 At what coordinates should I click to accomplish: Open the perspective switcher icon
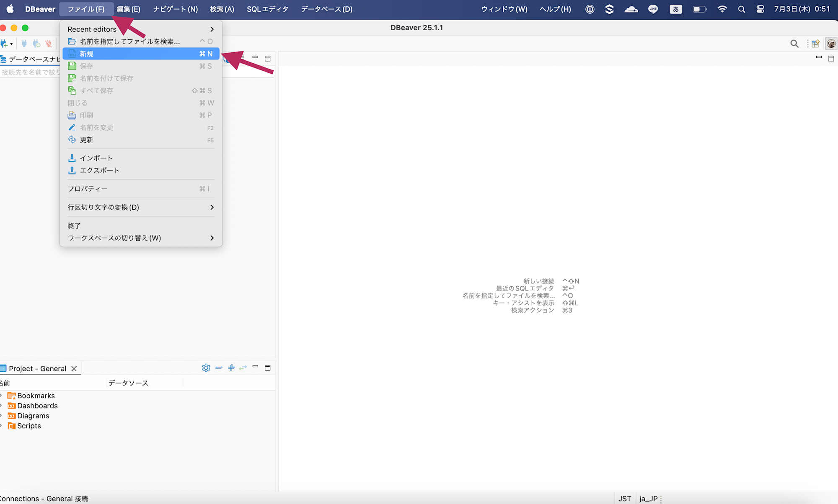point(815,44)
